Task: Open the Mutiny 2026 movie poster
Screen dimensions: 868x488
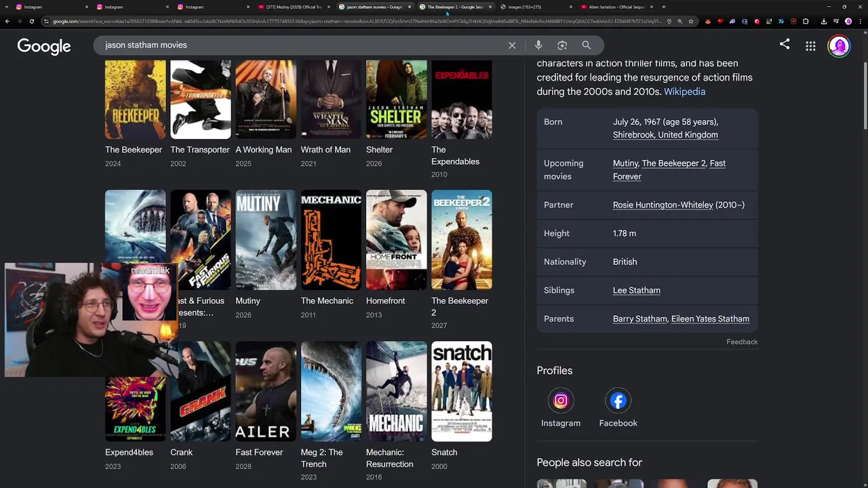Action: click(x=266, y=240)
